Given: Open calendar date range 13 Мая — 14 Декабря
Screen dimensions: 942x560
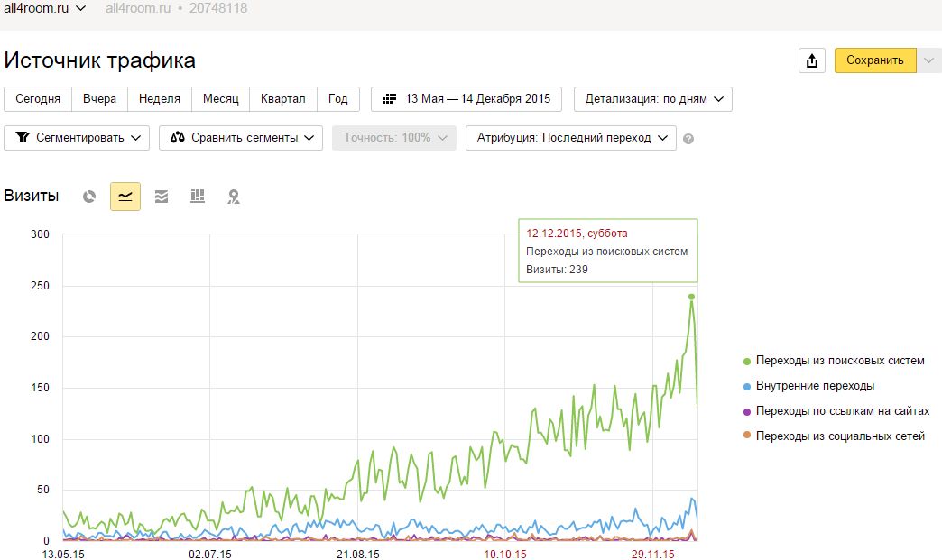Looking at the screenshot, I should click(x=466, y=99).
